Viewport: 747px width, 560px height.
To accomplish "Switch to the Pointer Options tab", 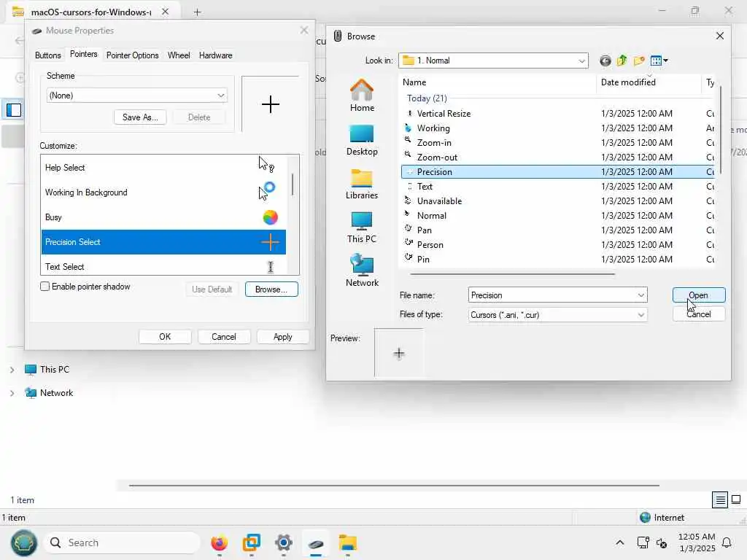I will [133, 55].
